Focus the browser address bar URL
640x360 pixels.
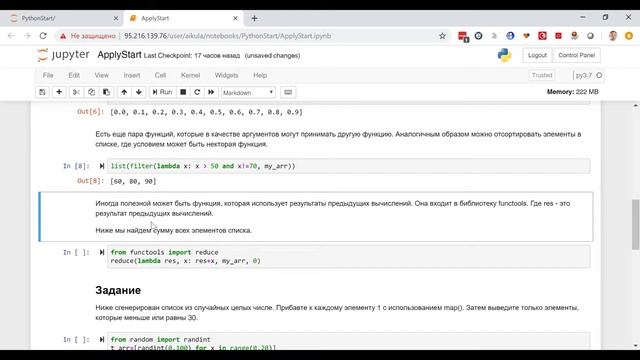(x=227, y=36)
